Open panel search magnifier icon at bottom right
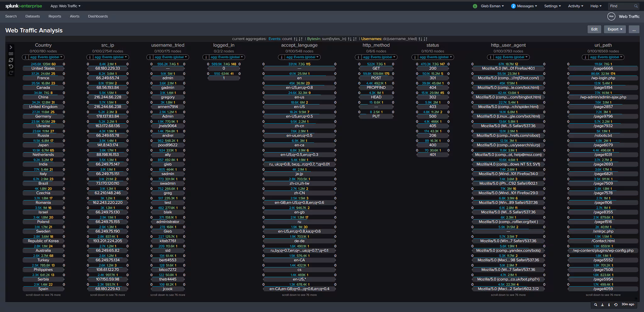The height and width of the screenshot is (312, 644). [x=596, y=304]
